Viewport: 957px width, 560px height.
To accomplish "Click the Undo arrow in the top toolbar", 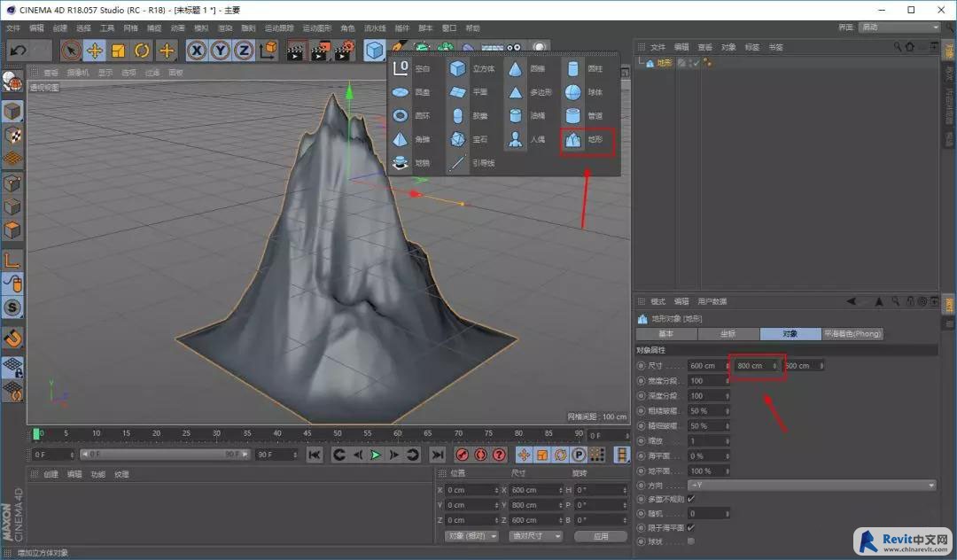I will click(x=18, y=50).
